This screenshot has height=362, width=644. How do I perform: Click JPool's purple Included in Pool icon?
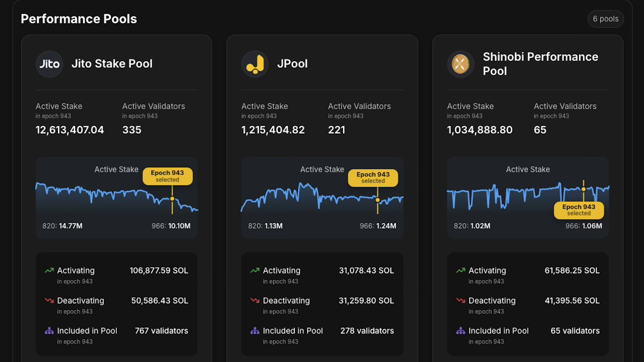pyautogui.click(x=255, y=331)
